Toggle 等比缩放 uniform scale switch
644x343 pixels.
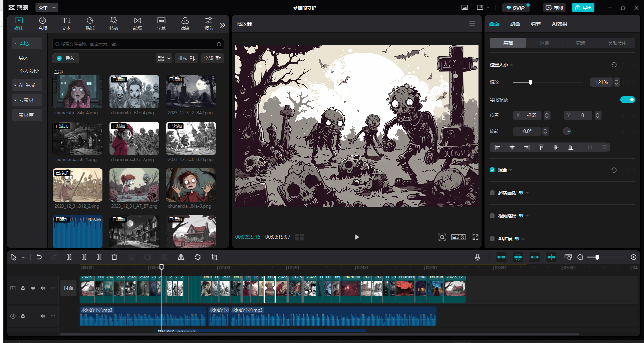tap(627, 100)
